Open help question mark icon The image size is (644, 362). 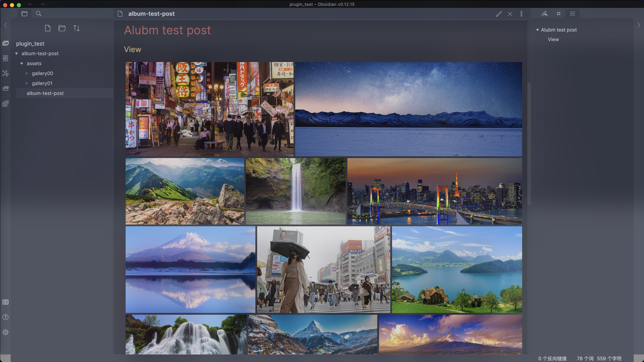point(5,317)
